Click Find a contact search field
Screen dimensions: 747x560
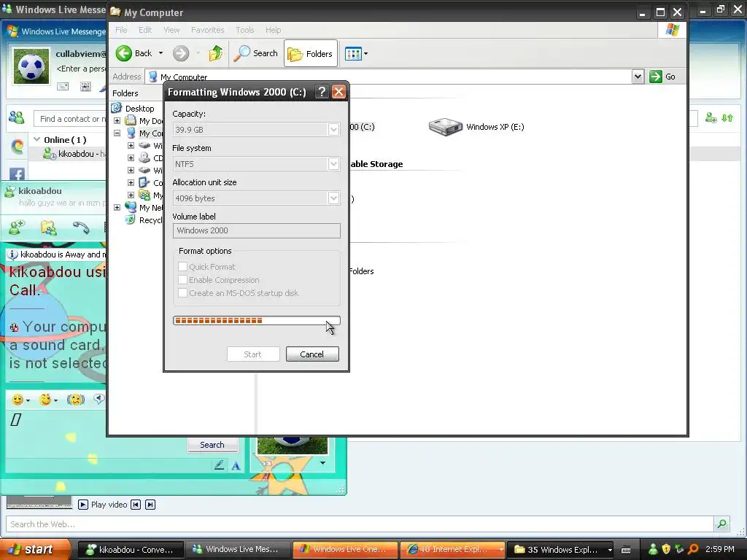point(71,119)
